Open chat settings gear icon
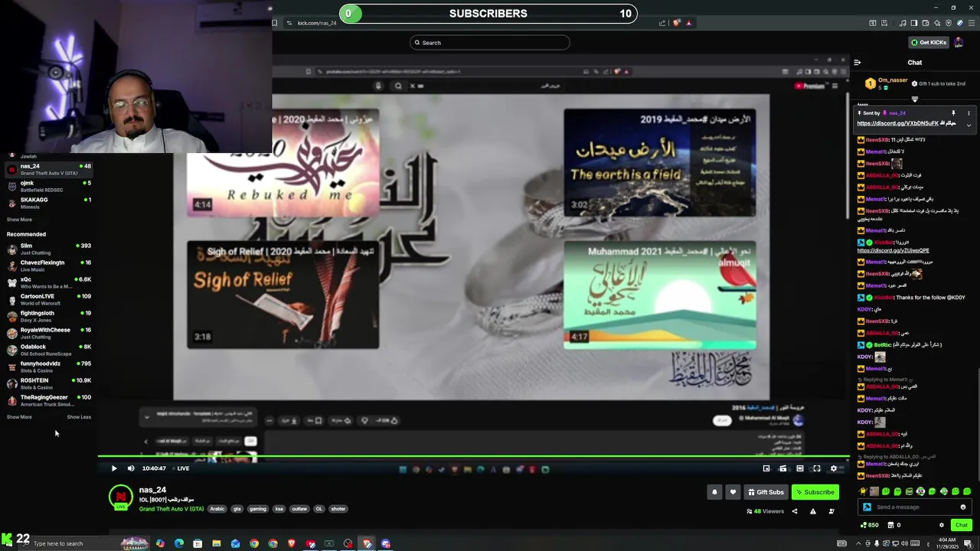Screen dimensions: 980x551 pos(942,525)
